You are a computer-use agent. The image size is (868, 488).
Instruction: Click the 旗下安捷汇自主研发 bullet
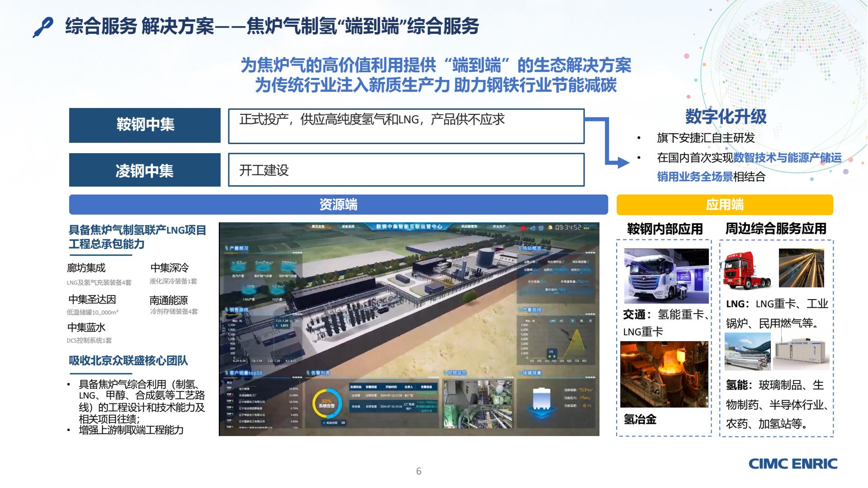coord(706,138)
